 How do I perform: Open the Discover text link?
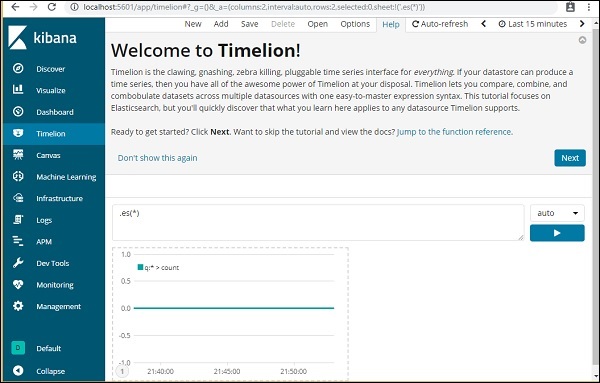tap(51, 69)
